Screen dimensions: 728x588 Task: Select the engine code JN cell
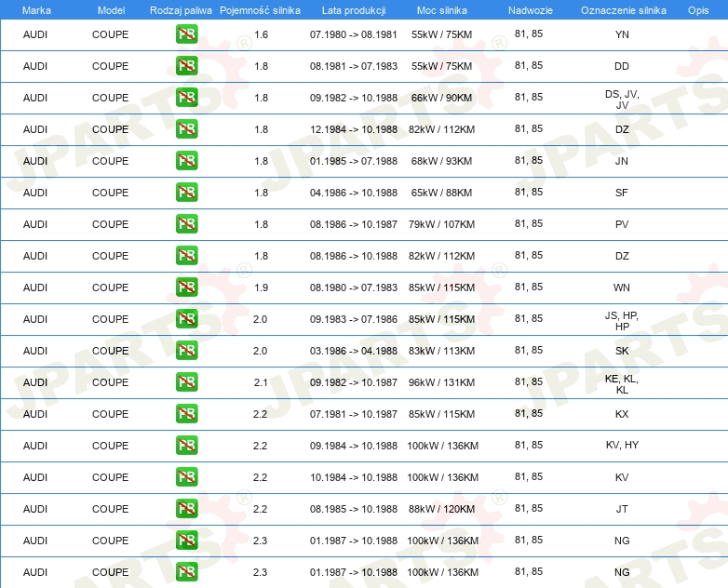(622, 161)
